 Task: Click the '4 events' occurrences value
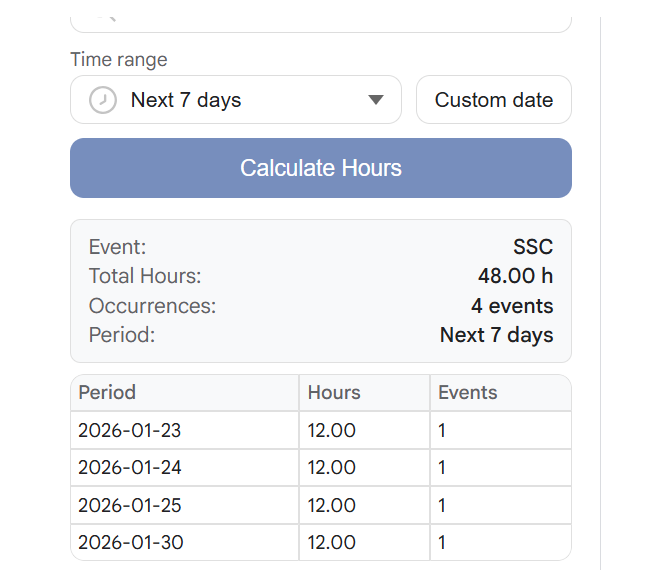click(x=512, y=306)
